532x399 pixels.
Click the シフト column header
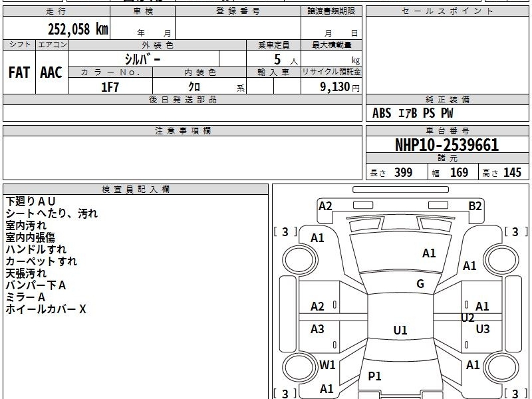click(x=19, y=45)
